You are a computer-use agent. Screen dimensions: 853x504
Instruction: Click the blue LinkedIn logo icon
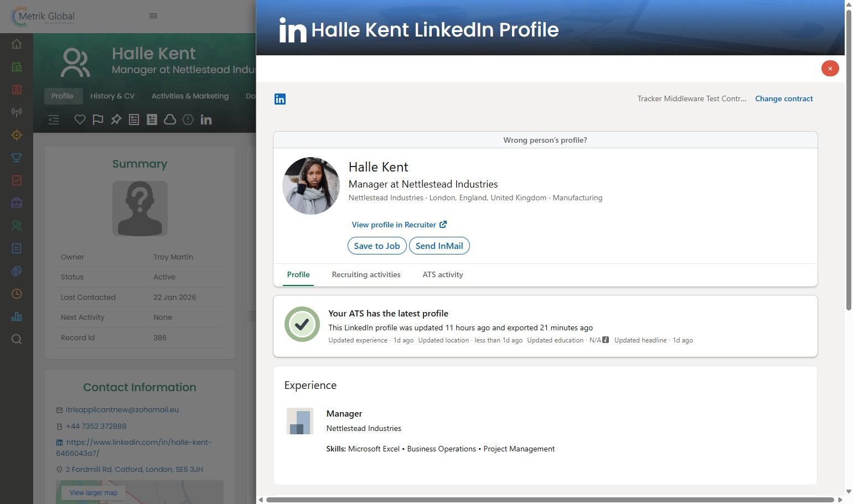(x=280, y=99)
